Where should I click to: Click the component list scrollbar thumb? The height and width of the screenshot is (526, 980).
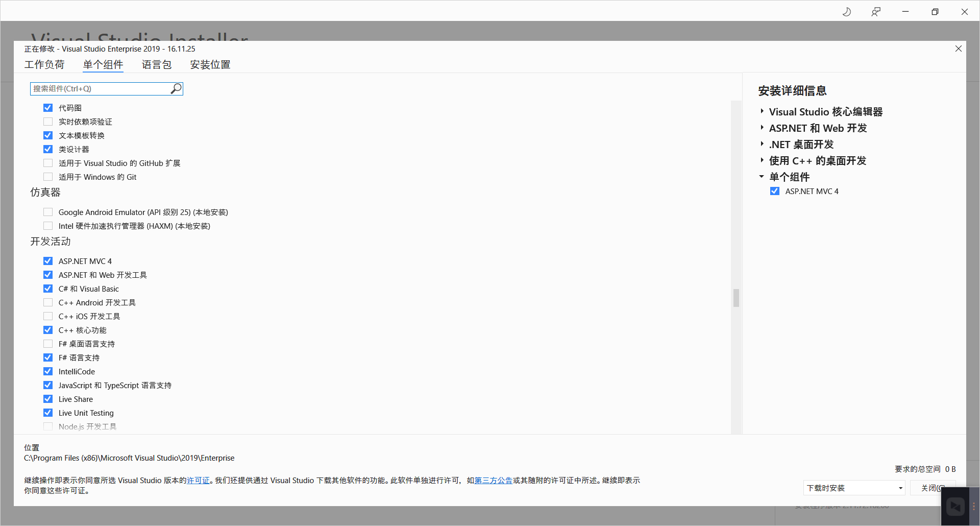coord(736,298)
